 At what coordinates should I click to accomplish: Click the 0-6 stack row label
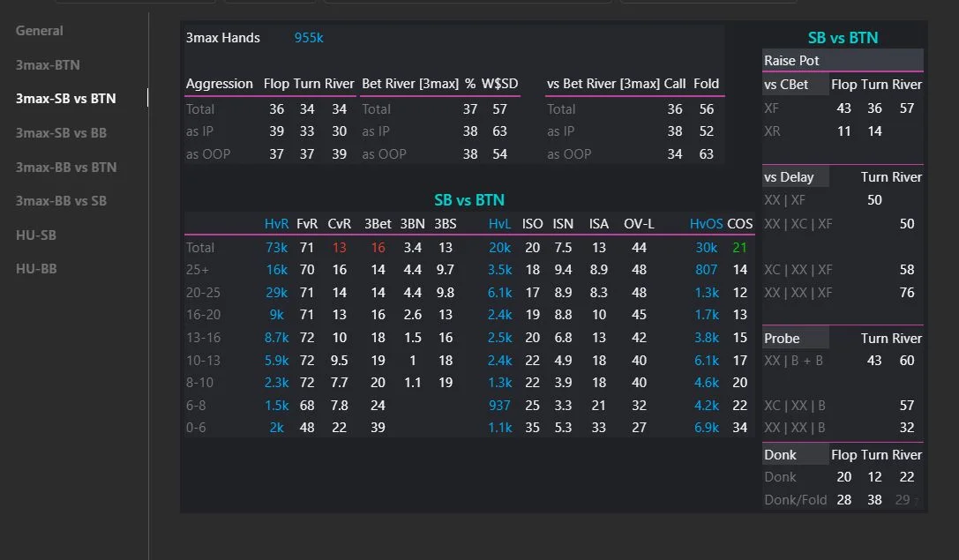click(x=197, y=428)
